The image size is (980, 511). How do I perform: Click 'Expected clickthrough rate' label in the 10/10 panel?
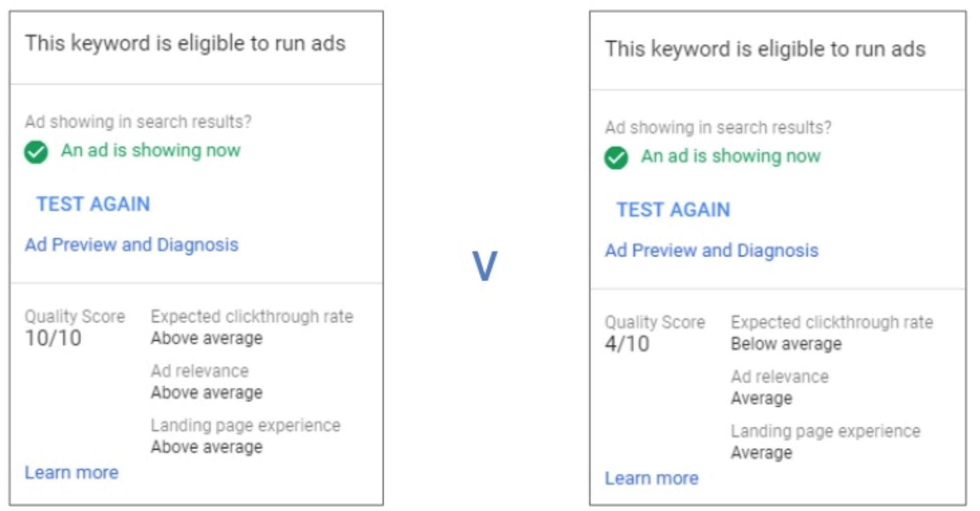coord(252,317)
